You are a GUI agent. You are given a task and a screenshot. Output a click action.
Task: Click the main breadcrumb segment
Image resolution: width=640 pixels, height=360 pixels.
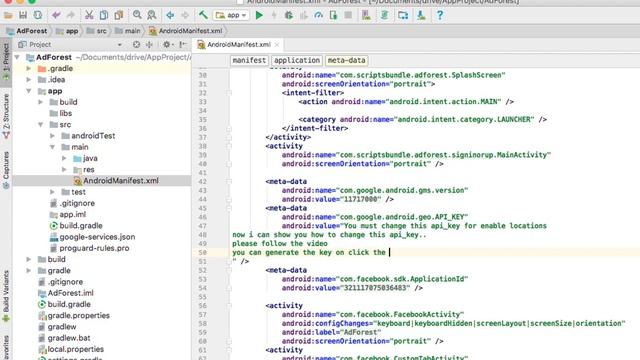128,31
